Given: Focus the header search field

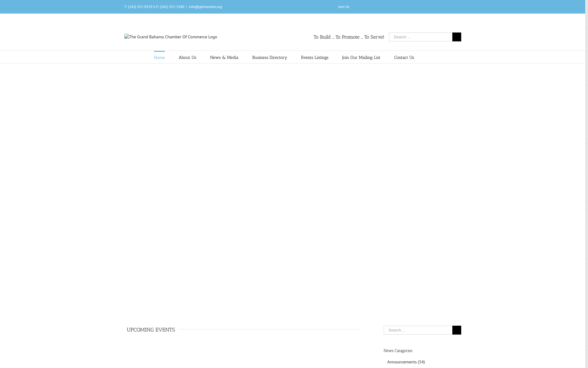Looking at the screenshot, I should 420,37.
